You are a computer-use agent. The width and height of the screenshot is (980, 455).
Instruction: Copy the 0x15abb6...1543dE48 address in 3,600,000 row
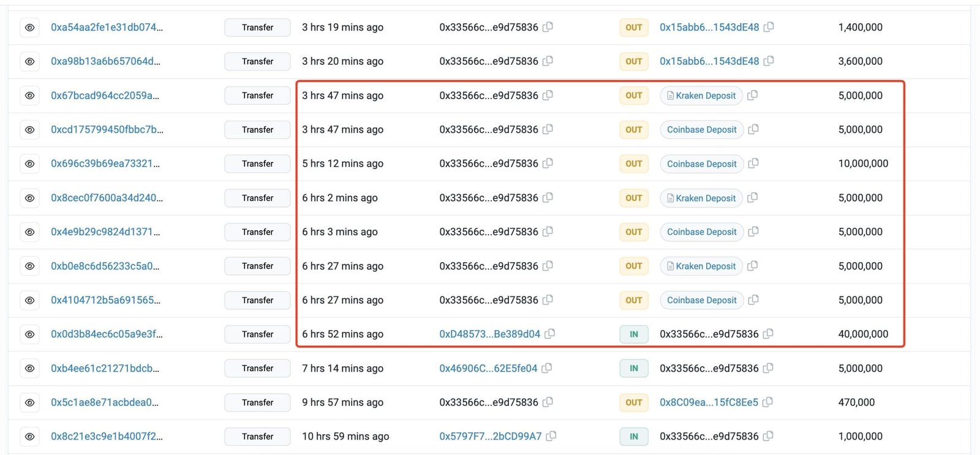tap(769, 61)
